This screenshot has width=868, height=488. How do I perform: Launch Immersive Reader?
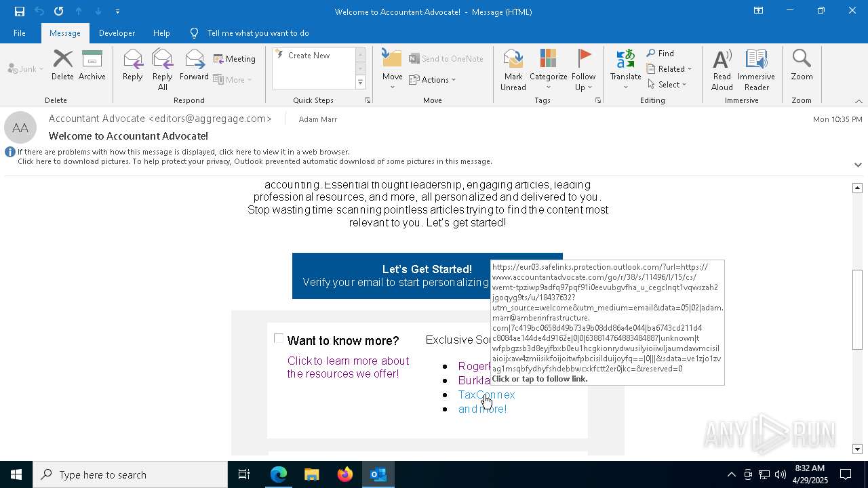pyautogui.click(x=756, y=69)
